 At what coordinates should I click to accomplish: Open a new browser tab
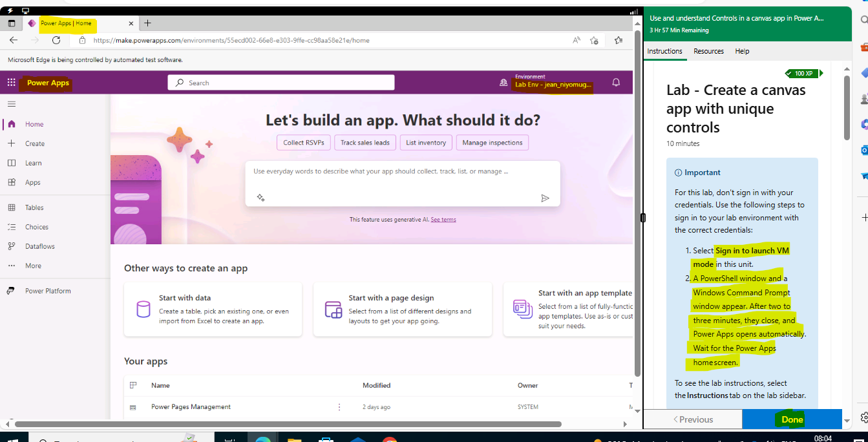coord(147,23)
